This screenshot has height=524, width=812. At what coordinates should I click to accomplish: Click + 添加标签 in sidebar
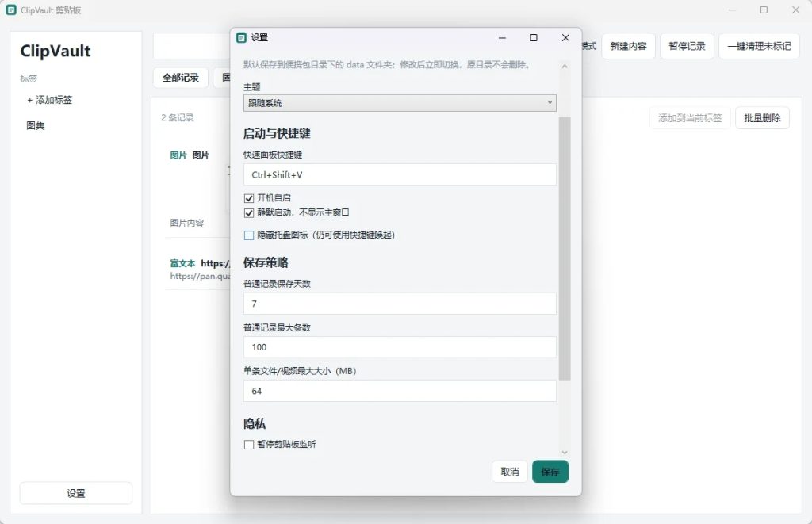pyautogui.click(x=50, y=100)
